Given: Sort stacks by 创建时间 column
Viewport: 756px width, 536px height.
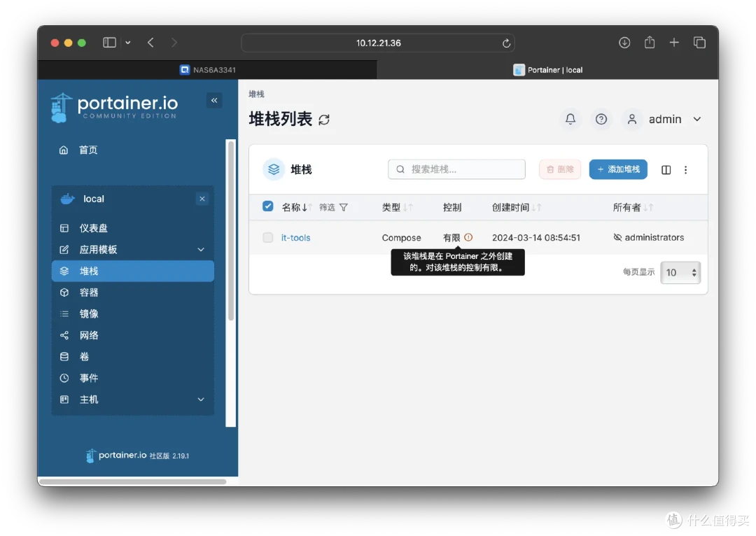Looking at the screenshot, I should (517, 207).
